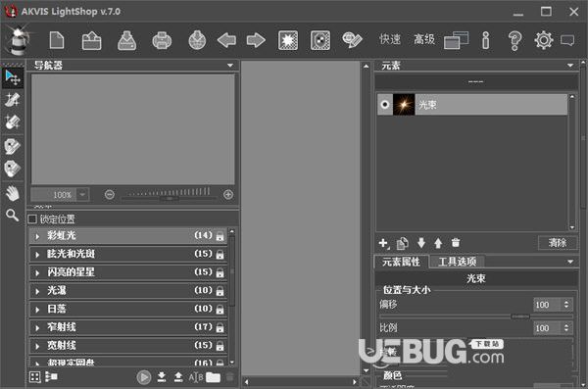This screenshot has height=389, width=588.
Task: Save the image using the save icon
Action: pyautogui.click(x=126, y=40)
